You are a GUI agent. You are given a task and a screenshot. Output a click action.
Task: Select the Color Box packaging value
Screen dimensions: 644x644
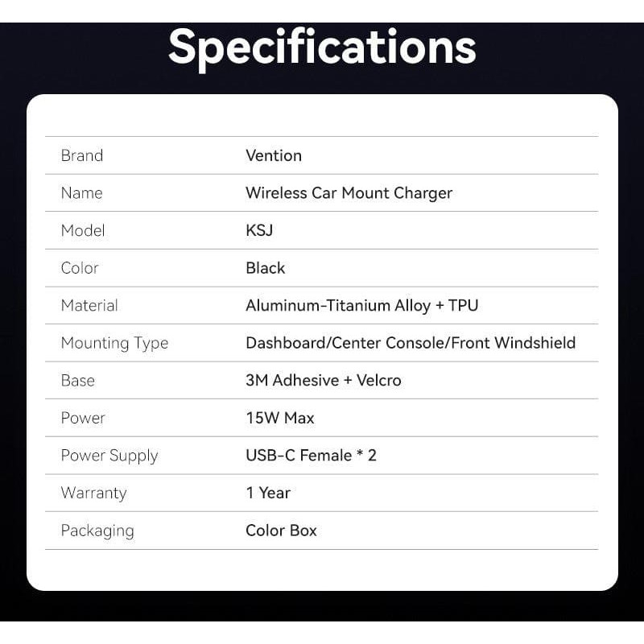281,530
